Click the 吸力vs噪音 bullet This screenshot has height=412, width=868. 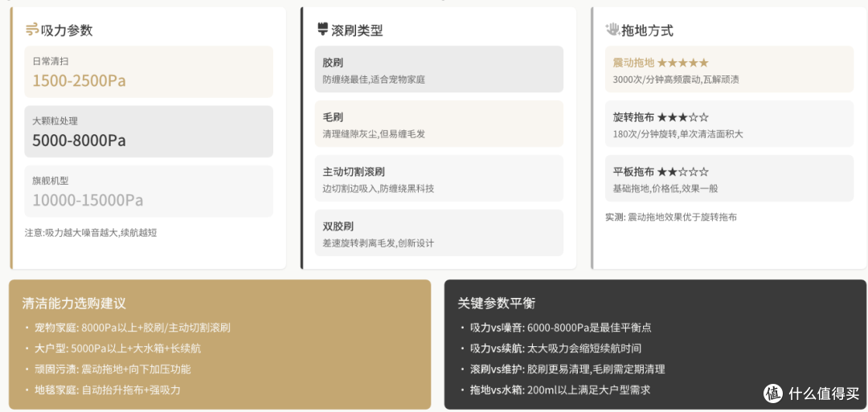(561, 328)
